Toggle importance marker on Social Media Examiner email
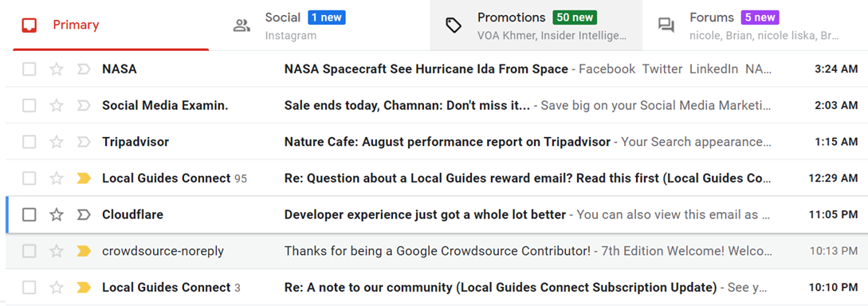The height and width of the screenshot is (306, 868). tap(84, 106)
